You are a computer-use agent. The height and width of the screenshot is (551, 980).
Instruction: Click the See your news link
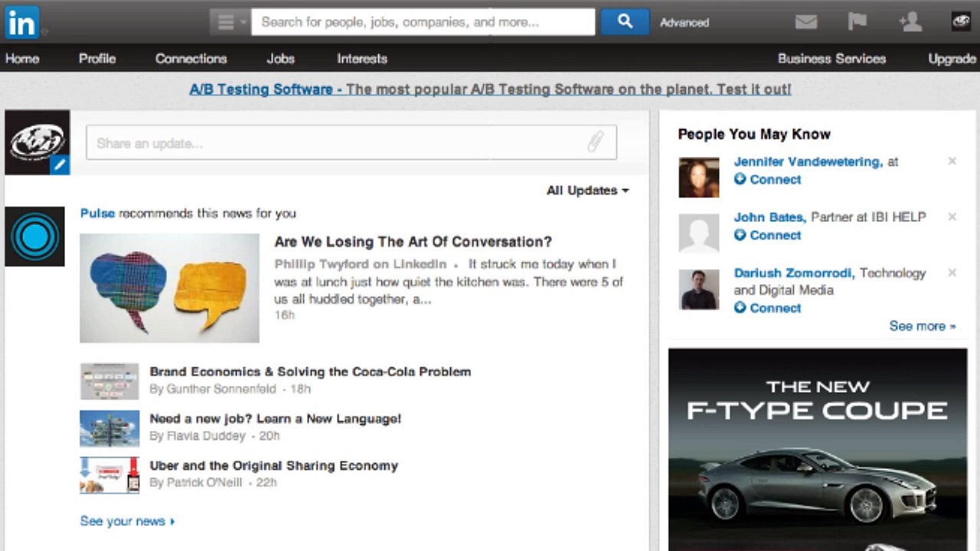[127, 521]
